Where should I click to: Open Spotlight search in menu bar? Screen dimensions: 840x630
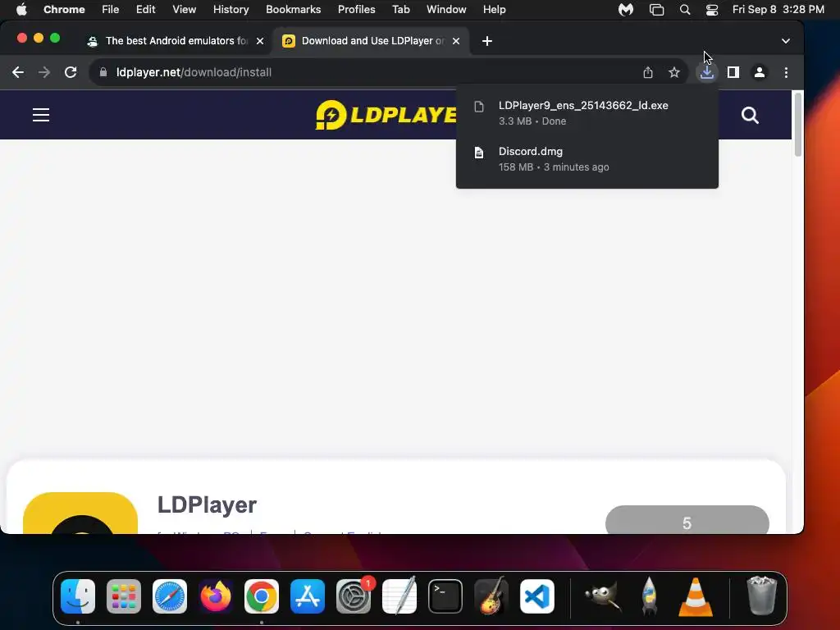tap(685, 9)
